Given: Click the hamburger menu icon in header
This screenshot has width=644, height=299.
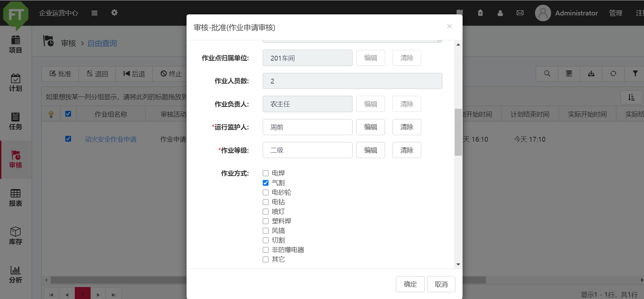Looking at the screenshot, I should tap(95, 13).
